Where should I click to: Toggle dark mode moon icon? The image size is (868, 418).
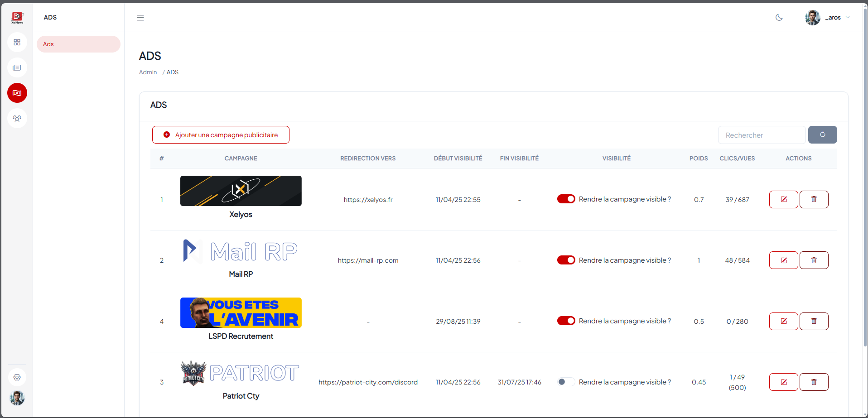click(779, 18)
